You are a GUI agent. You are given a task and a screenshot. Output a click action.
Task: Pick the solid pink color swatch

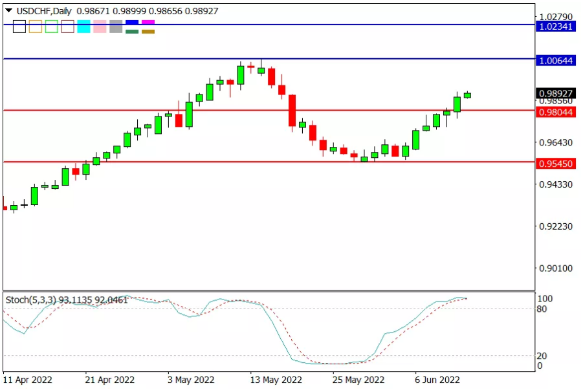(100, 27)
